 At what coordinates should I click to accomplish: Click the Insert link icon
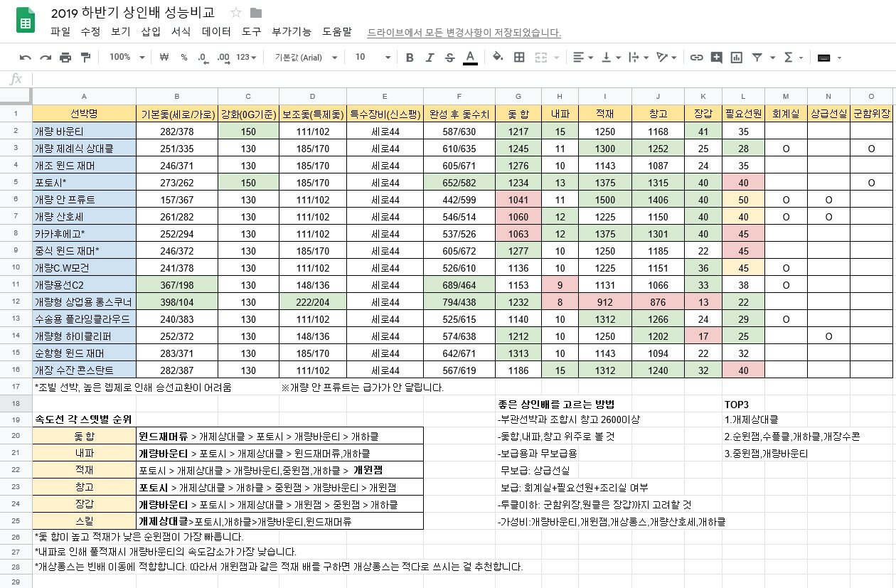point(697,58)
